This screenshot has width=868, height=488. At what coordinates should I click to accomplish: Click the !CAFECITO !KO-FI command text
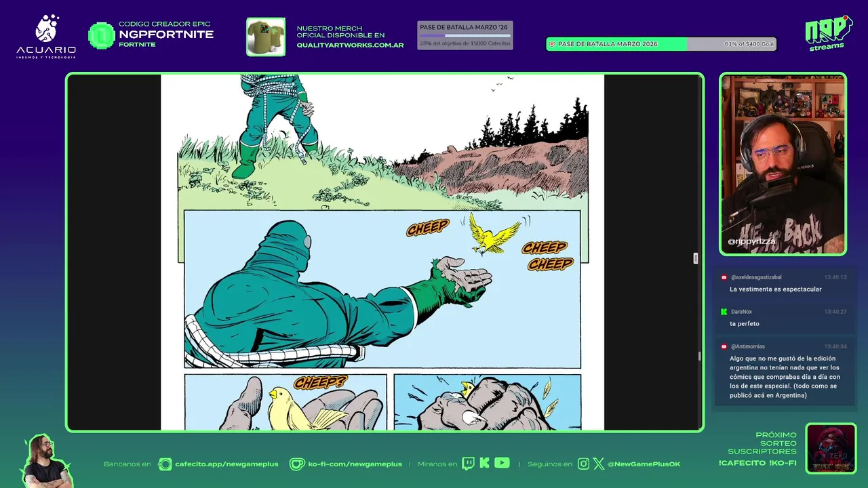point(757,463)
